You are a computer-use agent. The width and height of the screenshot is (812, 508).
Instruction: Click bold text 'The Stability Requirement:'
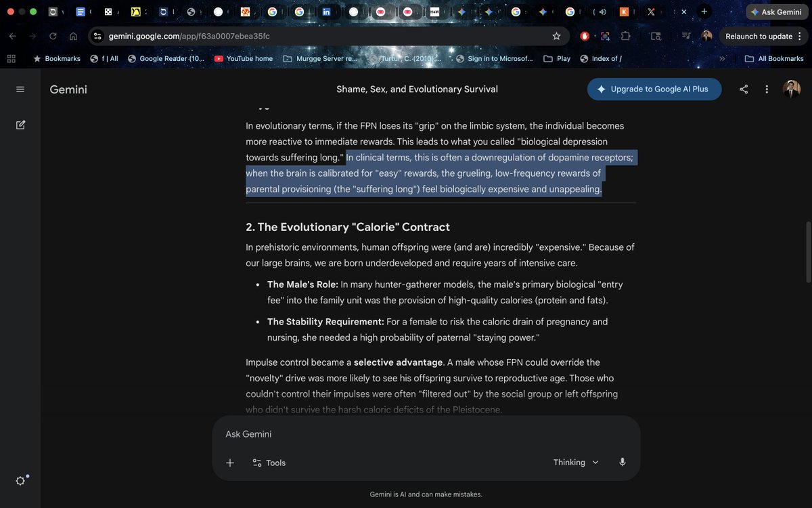[325, 322]
